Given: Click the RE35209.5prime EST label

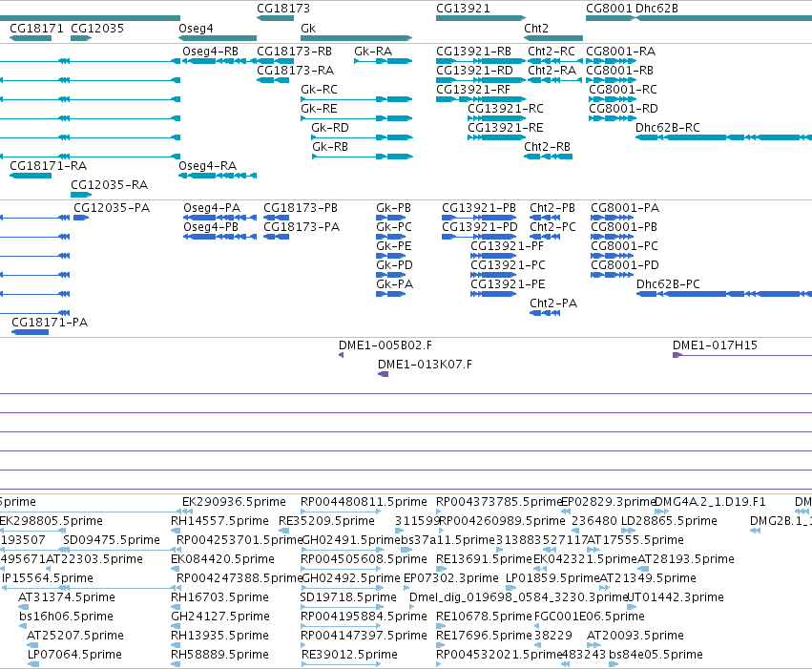Looking at the screenshot, I should 326,521.
